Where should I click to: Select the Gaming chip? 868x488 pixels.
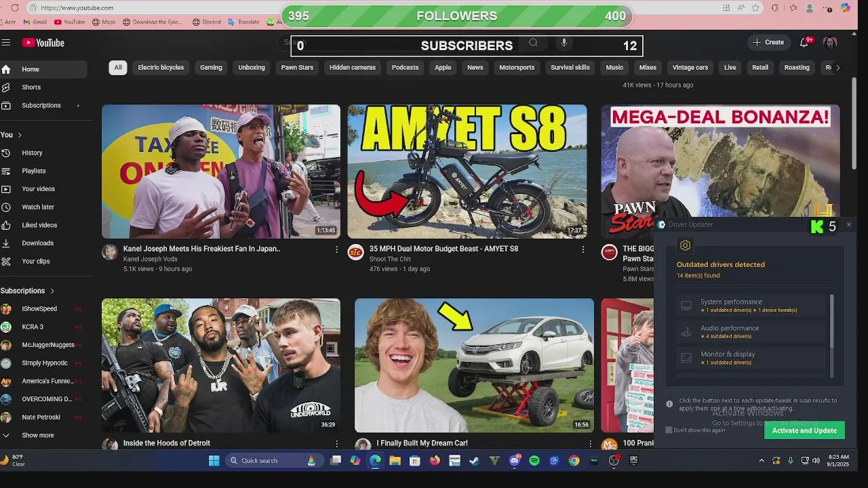click(x=211, y=68)
